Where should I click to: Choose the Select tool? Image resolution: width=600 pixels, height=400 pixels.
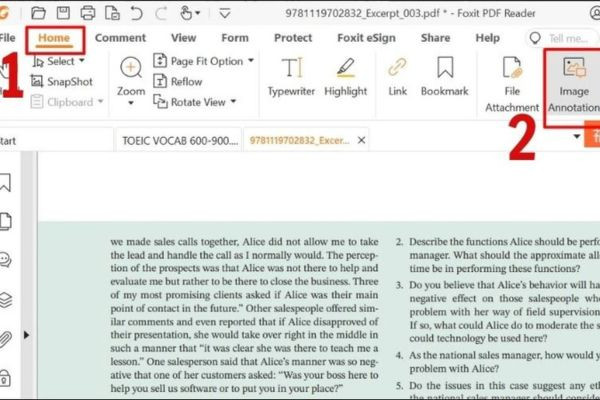point(54,61)
